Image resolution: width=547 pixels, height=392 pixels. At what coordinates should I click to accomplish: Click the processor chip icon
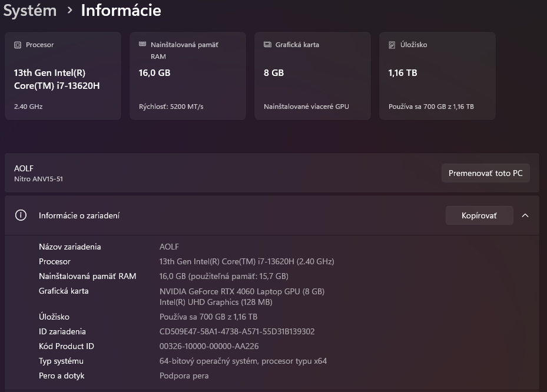point(18,45)
